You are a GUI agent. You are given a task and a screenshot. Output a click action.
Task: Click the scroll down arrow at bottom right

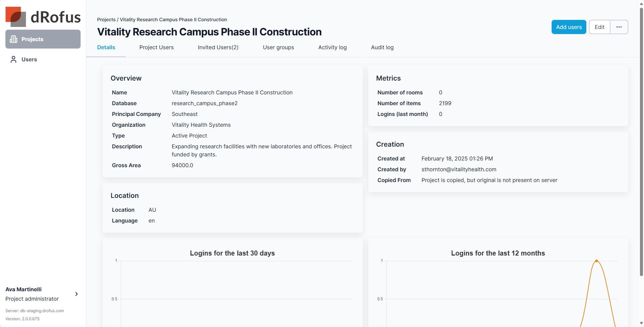coord(641,324)
